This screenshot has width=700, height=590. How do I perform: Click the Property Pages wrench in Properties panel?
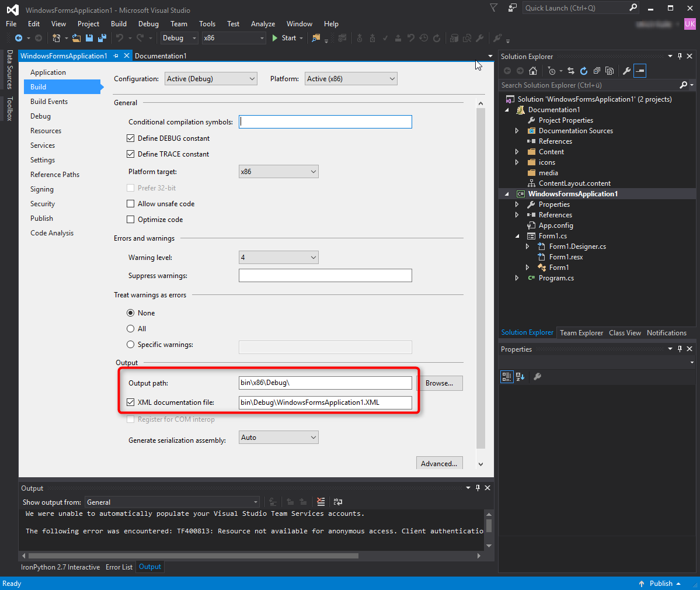pos(538,377)
